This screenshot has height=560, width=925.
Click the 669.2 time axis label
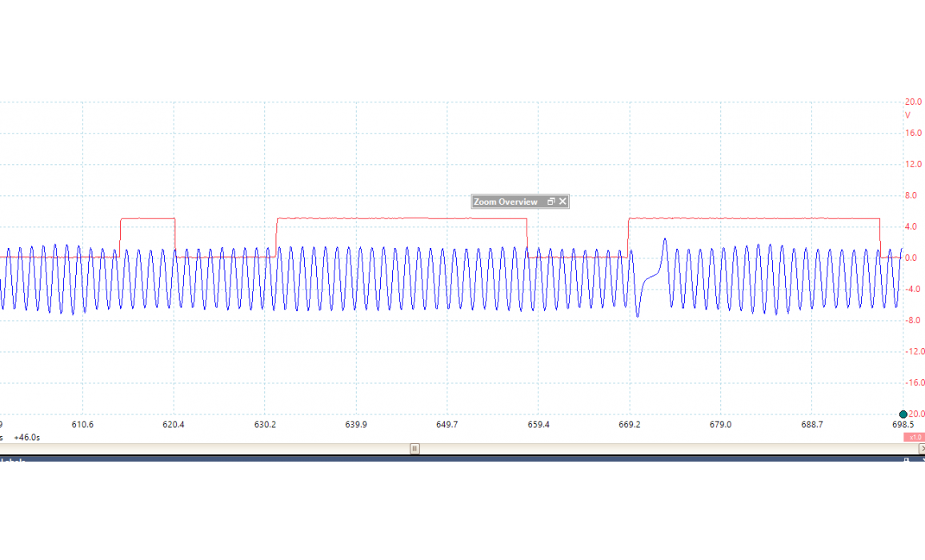[630, 425]
